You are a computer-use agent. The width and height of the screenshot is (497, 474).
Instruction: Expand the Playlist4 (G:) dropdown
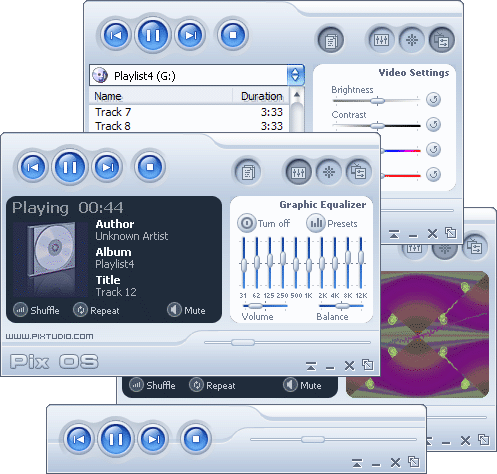tap(295, 75)
